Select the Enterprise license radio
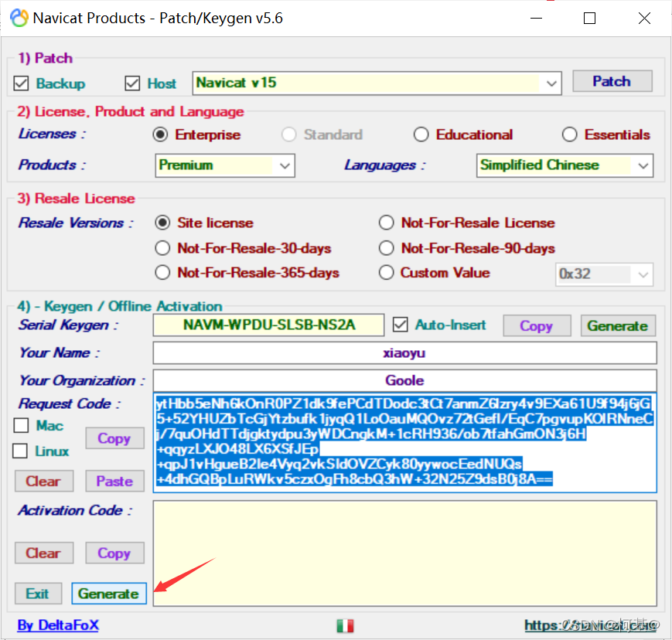The width and height of the screenshot is (672, 640). click(160, 134)
